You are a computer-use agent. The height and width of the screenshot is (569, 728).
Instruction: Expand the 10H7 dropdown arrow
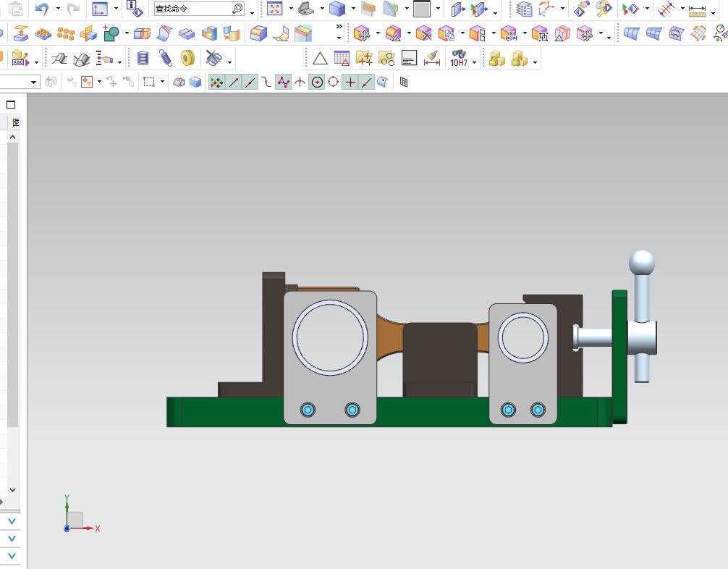pos(475,62)
